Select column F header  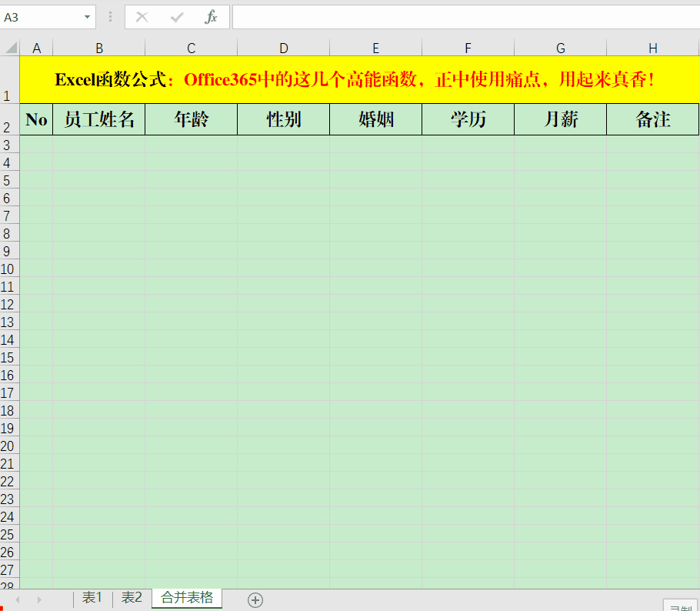(x=468, y=48)
